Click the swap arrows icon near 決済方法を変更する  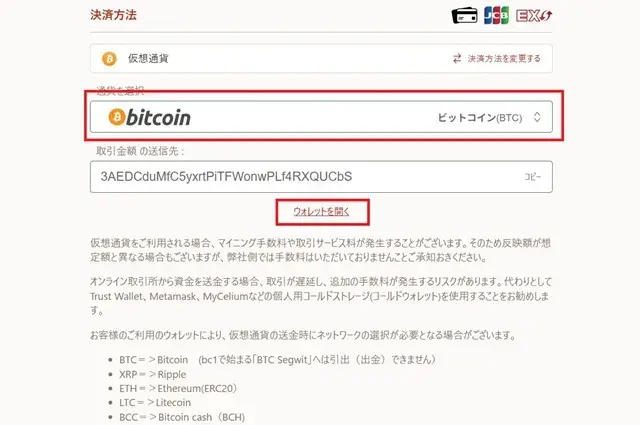[x=457, y=58]
